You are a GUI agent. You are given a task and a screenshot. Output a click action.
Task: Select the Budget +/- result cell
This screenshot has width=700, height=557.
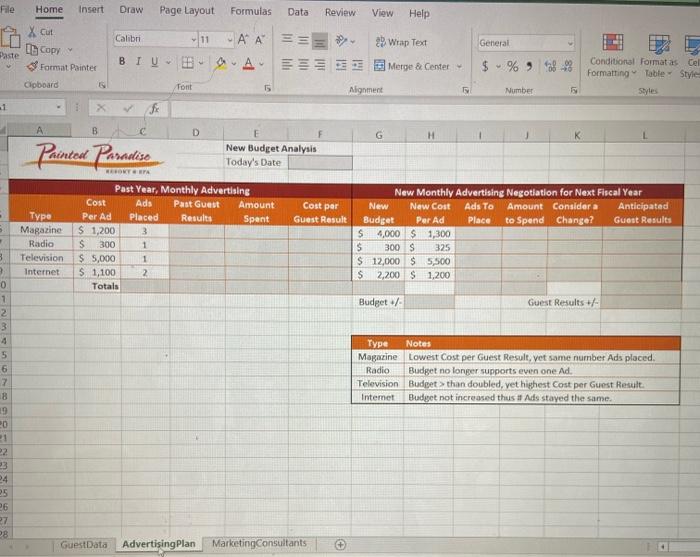[x=429, y=302]
